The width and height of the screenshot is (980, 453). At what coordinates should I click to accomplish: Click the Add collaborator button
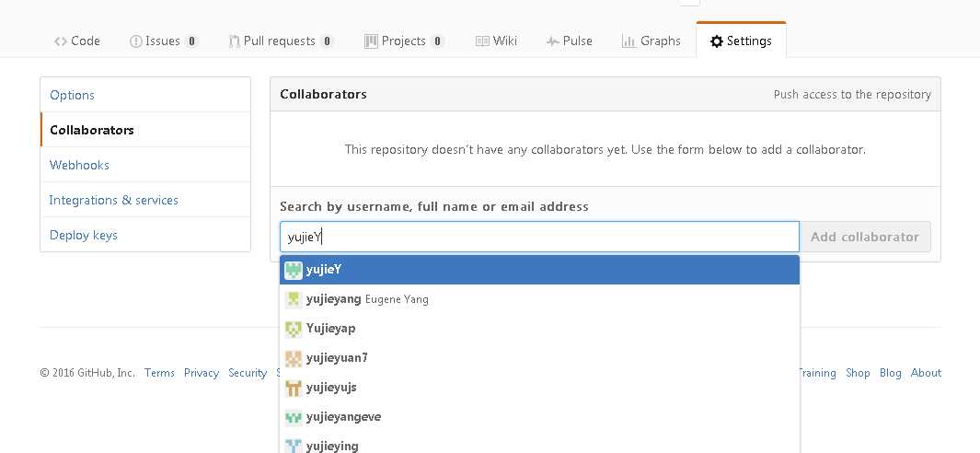click(865, 237)
